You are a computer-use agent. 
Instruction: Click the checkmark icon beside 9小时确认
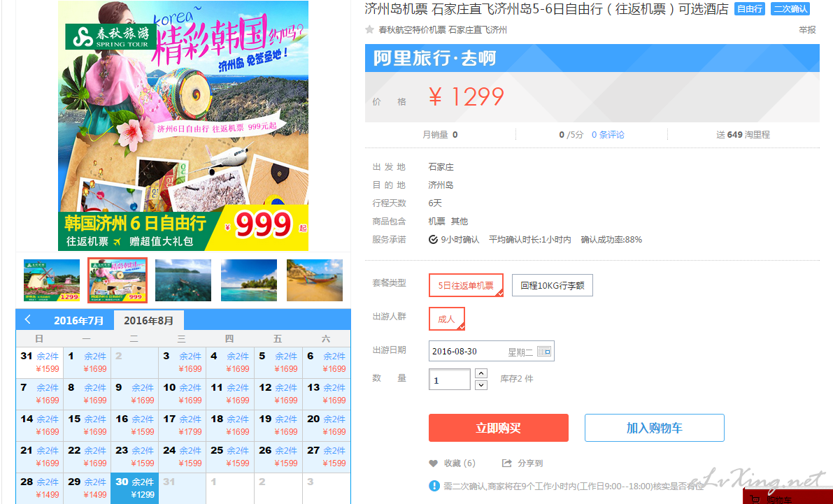[433, 240]
